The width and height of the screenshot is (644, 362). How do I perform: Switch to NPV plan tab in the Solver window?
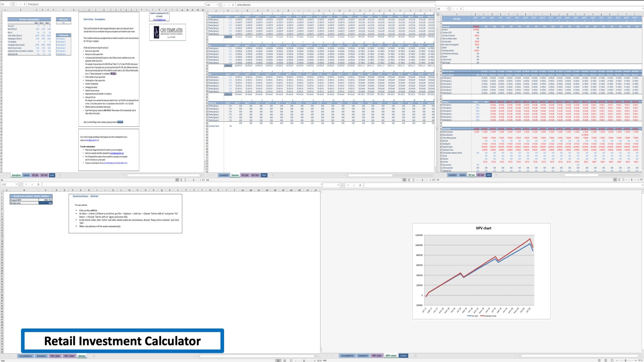click(x=55, y=356)
